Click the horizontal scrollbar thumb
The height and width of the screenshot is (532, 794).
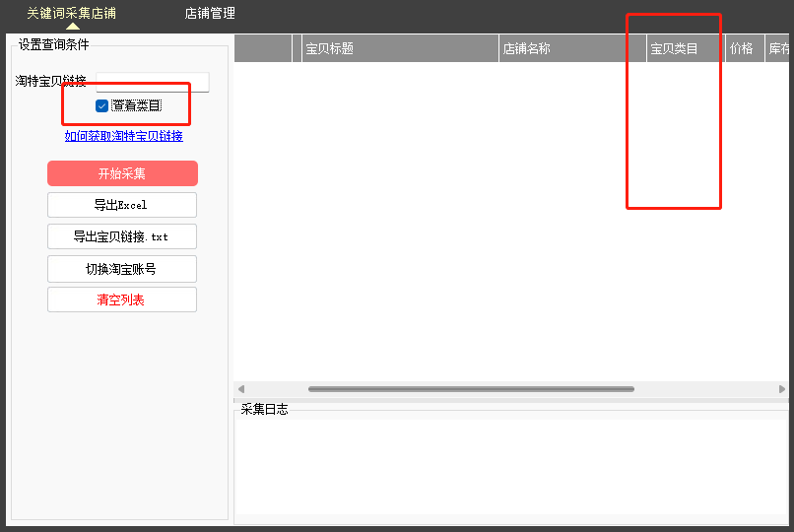(471, 389)
